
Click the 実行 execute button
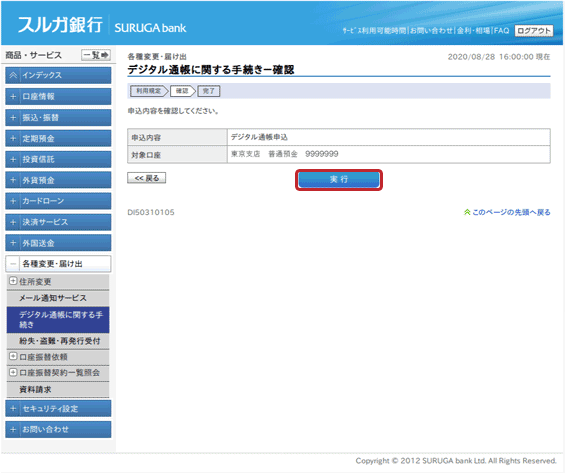point(339,179)
